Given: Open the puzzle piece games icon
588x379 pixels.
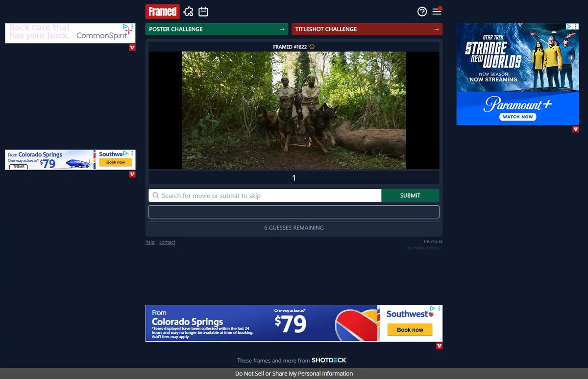Looking at the screenshot, I should click(x=188, y=11).
